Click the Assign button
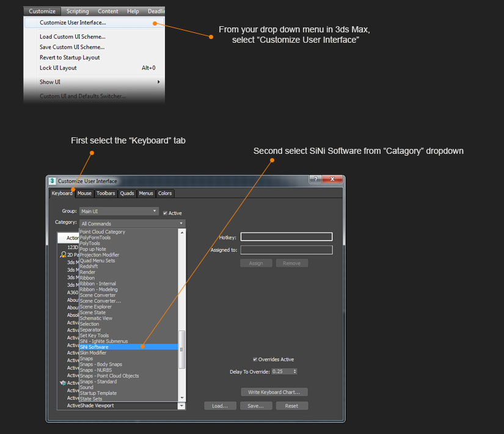The height and width of the screenshot is (434, 504). [256, 264]
